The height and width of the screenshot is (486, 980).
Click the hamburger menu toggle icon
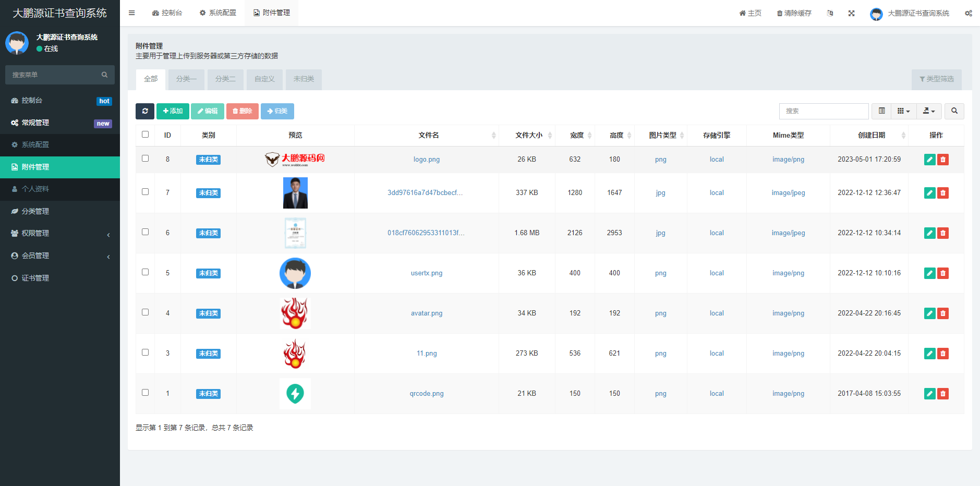[x=131, y=13]
